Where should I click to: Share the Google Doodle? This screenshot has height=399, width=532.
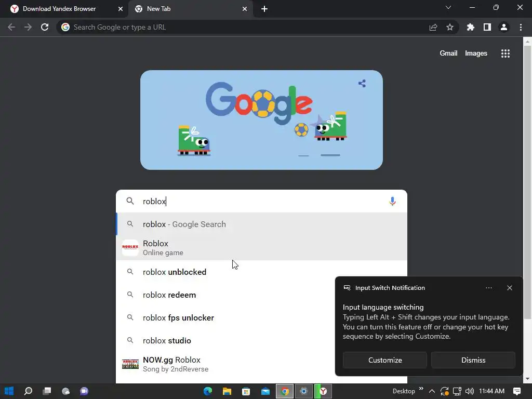tap(362, 84)
